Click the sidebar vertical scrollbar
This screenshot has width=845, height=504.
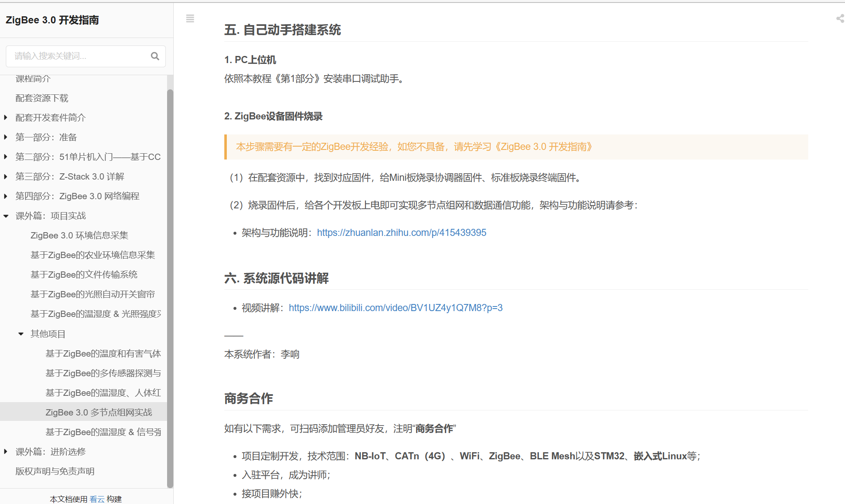[170, 288]
